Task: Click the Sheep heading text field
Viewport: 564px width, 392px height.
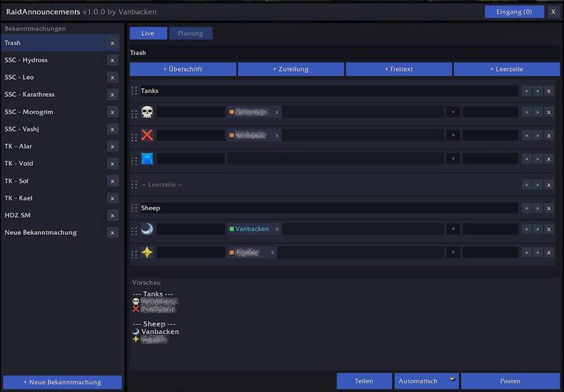Action: (328, 208)
